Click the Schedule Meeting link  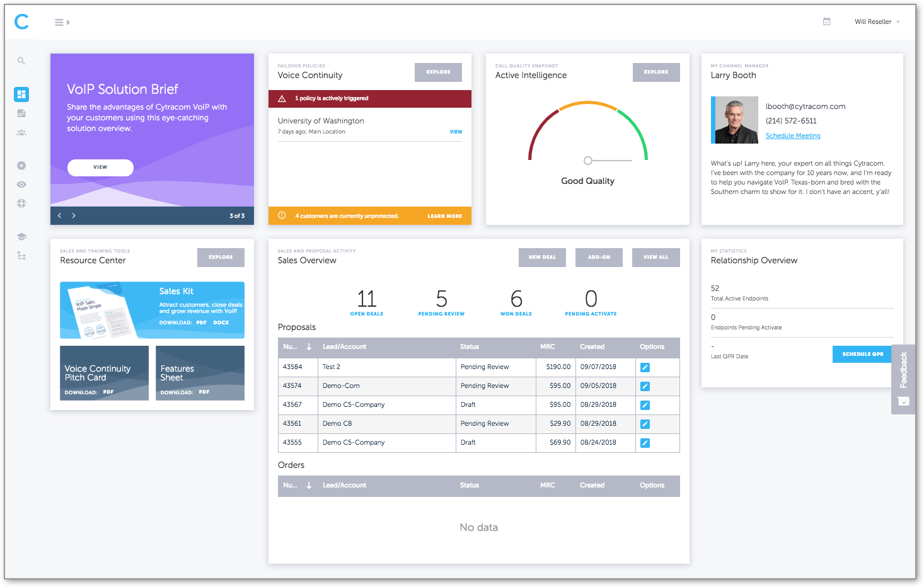coord(793,136)
